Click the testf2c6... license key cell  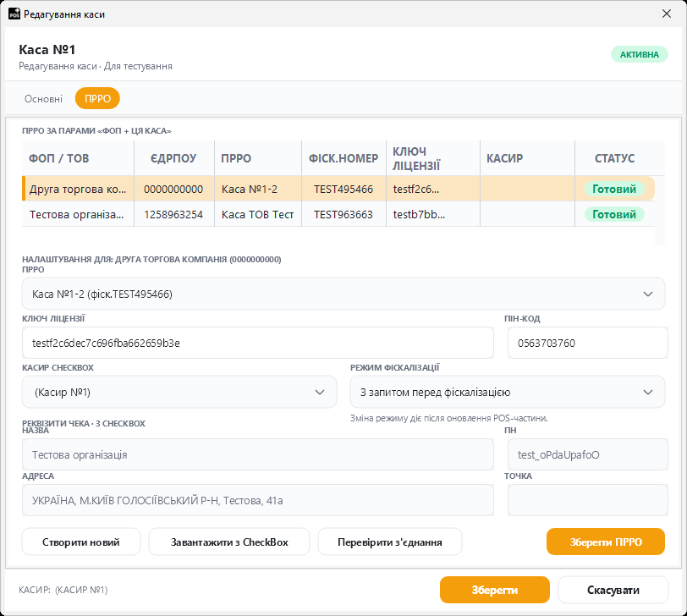click(433, 190)
